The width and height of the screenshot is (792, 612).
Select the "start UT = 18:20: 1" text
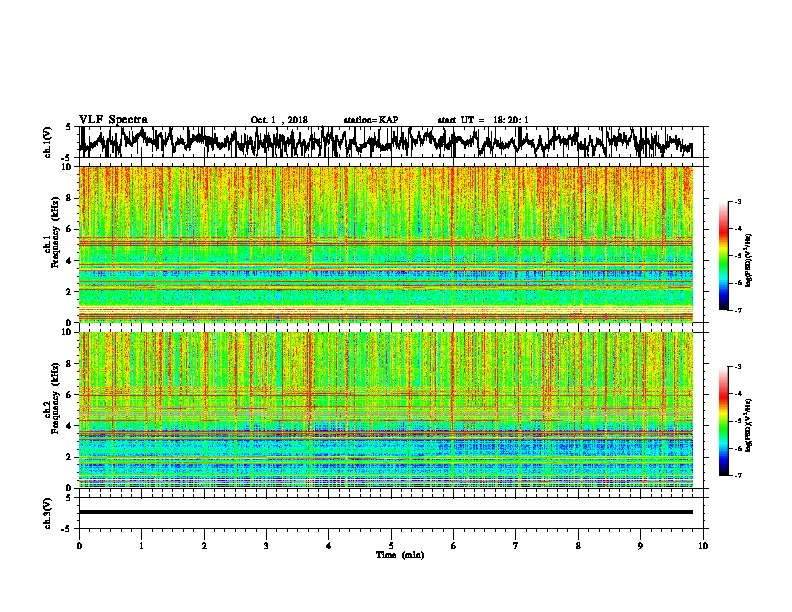point(483,120)
